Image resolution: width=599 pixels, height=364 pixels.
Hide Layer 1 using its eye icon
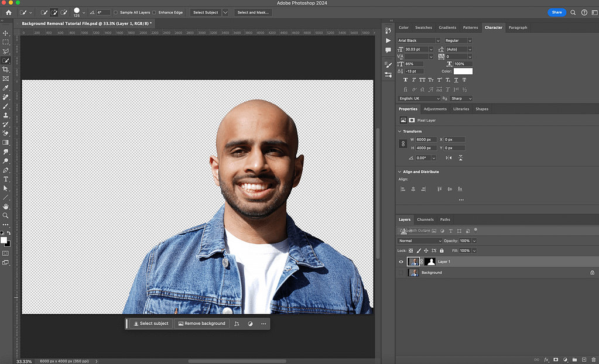click(401, 262)
